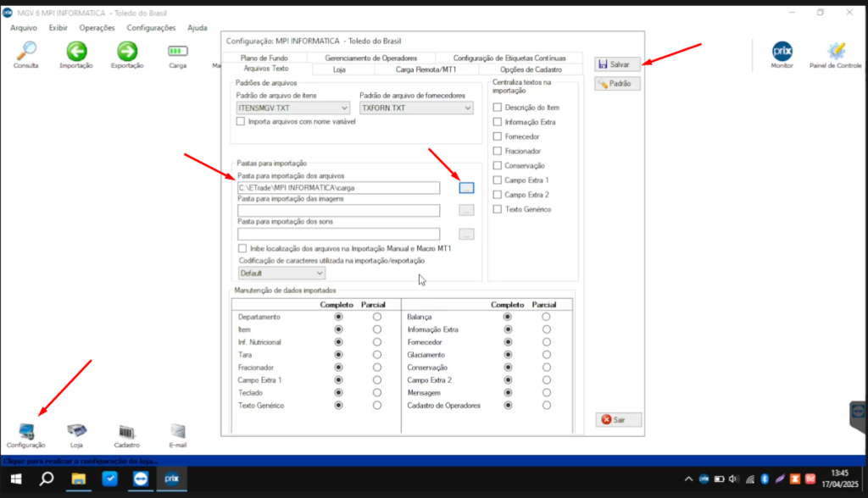Click the Cadastro barcode icon
The width and height of the screenshot is (868, 498).
click(x=127, y=431)
